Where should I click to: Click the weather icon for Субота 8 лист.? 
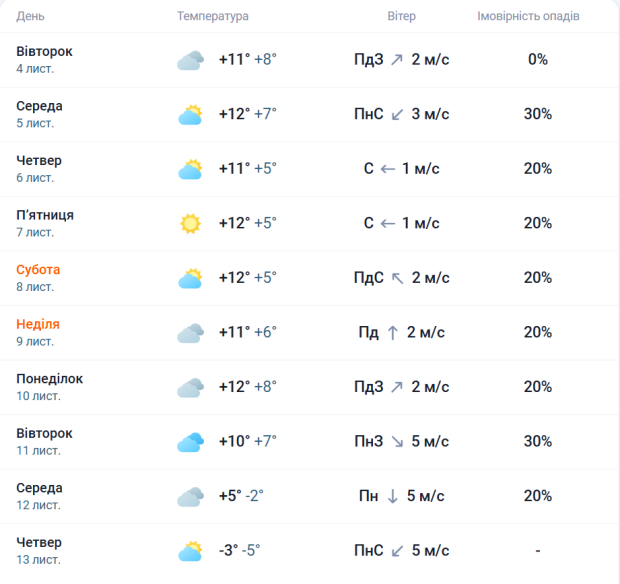point(190,278)
